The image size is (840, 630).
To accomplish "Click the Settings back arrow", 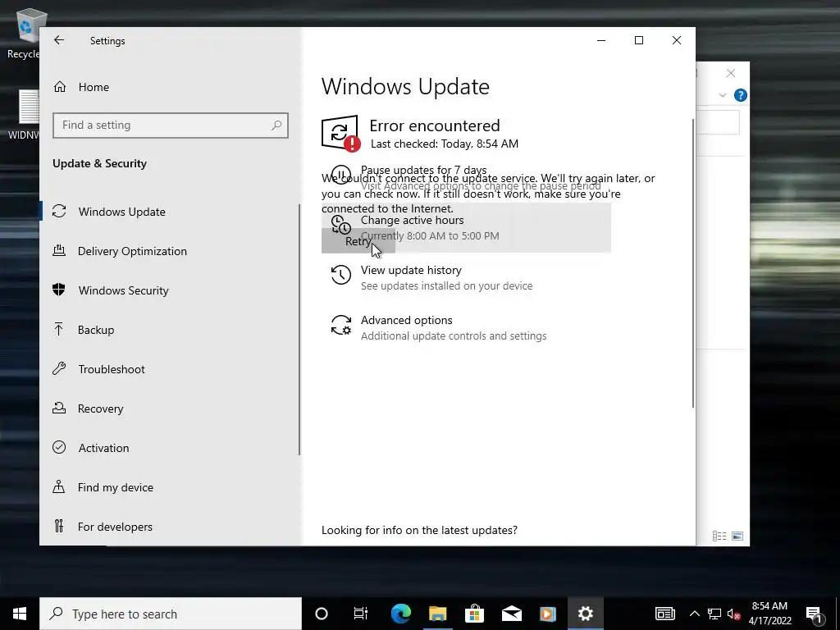I will (59, 40).
